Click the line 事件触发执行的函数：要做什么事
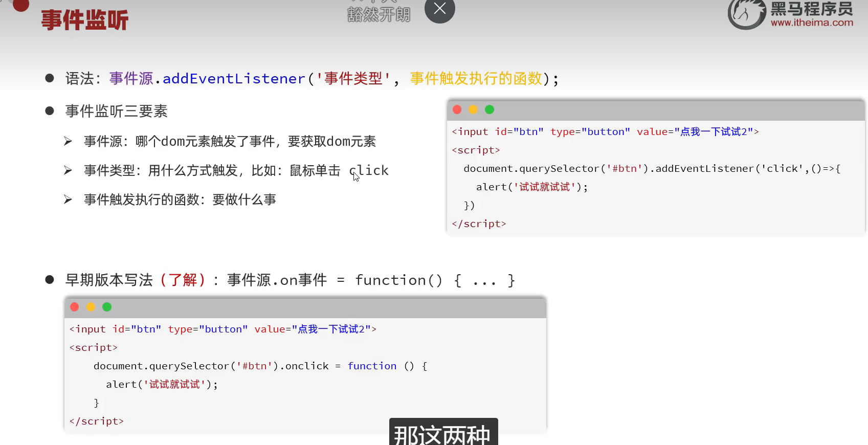This screenshot has height=445, width=868. pos(180,199)
